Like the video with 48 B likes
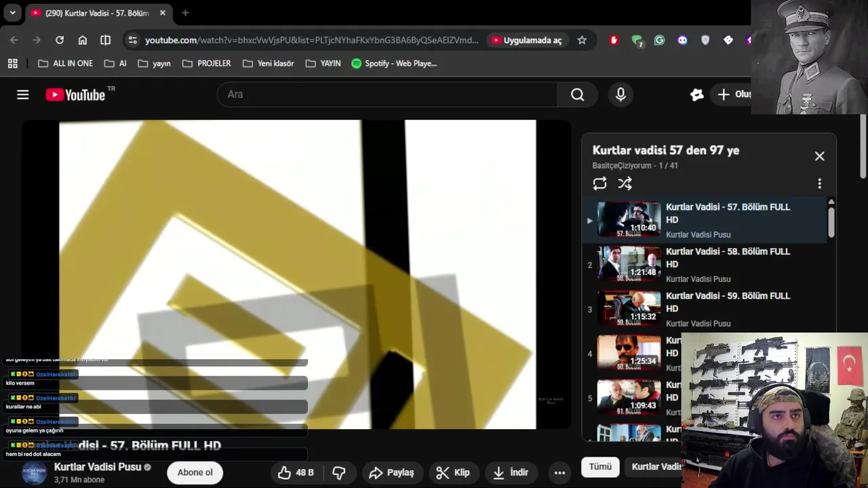 296,472
